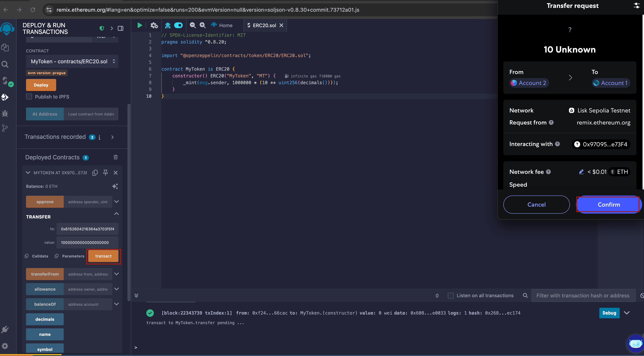Pin the MYTOKEN deployed contract
Image resolution: width=644 pixels, height=356 pixels.
pyautogui.click(x=106, y=173)
